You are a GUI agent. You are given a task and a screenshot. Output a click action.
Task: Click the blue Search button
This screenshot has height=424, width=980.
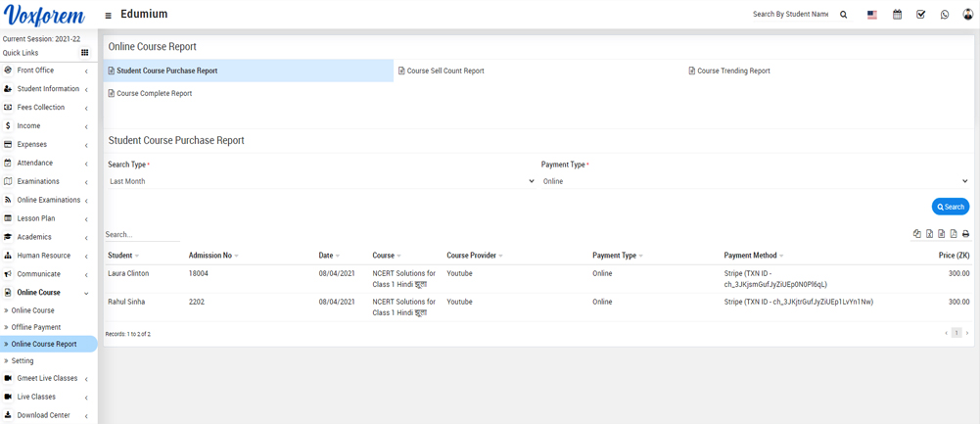[x=950, y=207]
